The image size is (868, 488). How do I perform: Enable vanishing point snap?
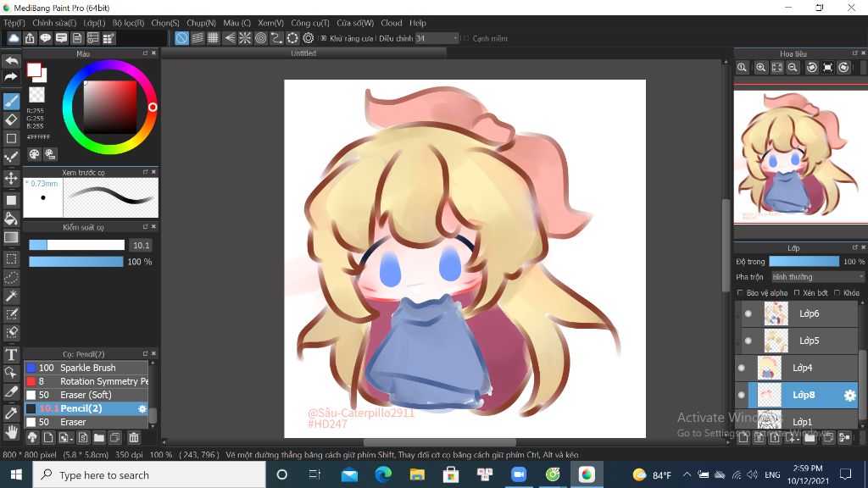click(229, 38)
